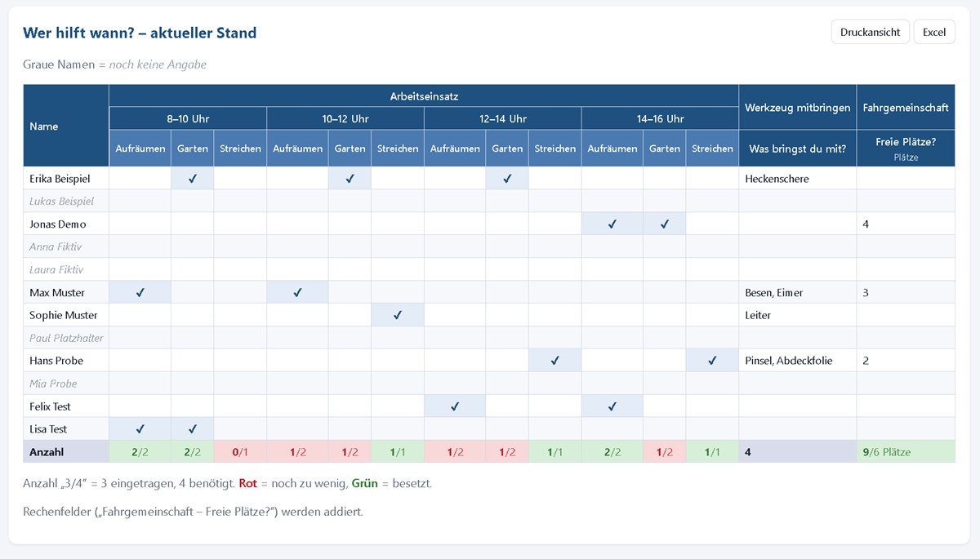The width and height of the screenshot is (980, 559).
Task: Click the name "Erika Beispiel"
Action: coord(60,179)
